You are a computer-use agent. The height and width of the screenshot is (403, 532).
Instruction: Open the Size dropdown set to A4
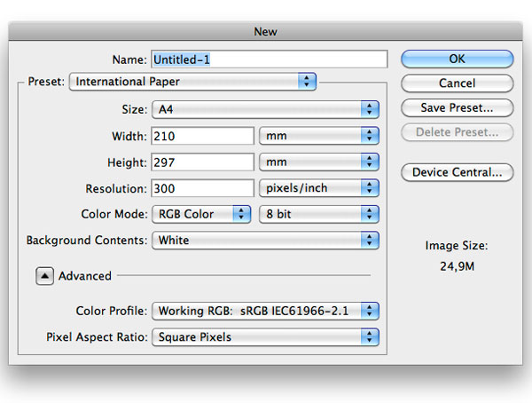pyautogui.click(x=265, y=109)
